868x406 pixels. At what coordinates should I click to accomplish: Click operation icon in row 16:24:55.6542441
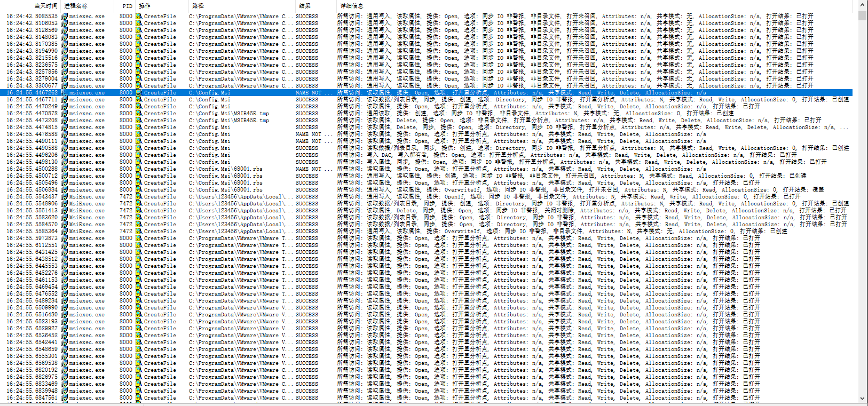[139, 342]
